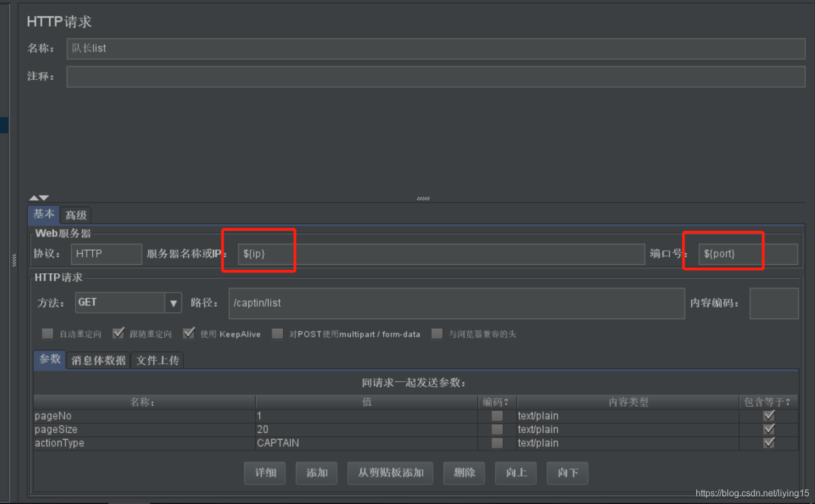Screen dimensions: 815x504
Task: Click the 协议 protocol field with HTTP
Action: pos(106,254)
